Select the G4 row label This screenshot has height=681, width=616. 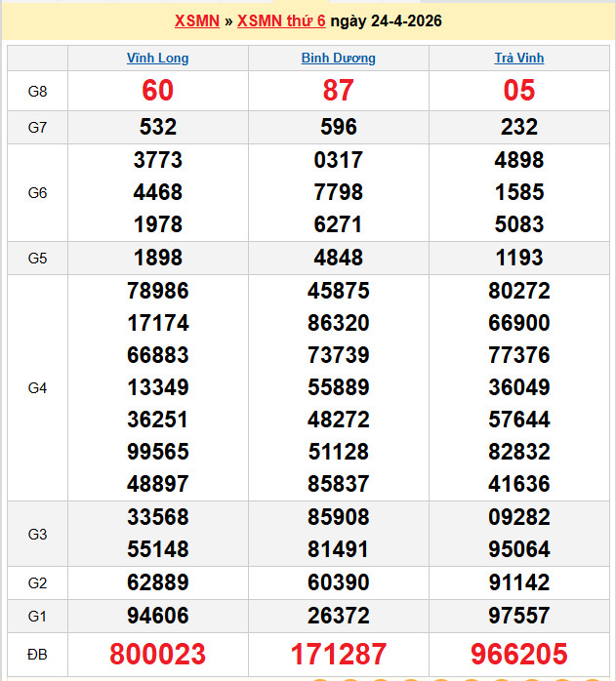37,388
